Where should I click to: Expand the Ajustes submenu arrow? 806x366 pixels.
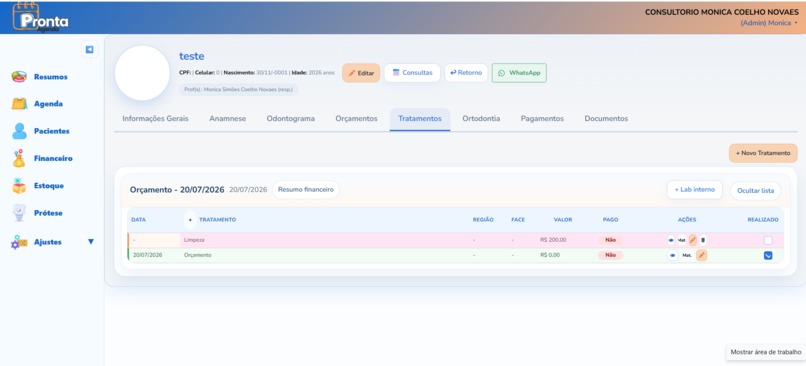pyautogui.click(x=91, y=242)
